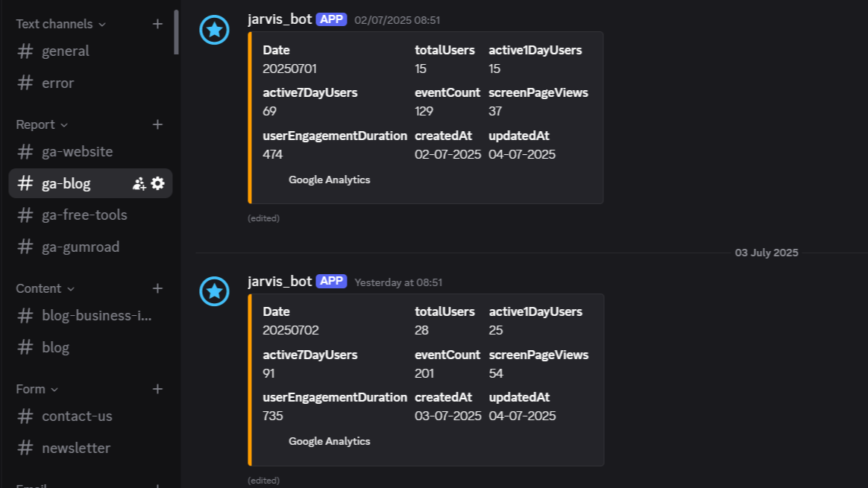The image size is (868, 488).
Task: Open the ga-free-tools channel
Action: click(x=90, y=215)
